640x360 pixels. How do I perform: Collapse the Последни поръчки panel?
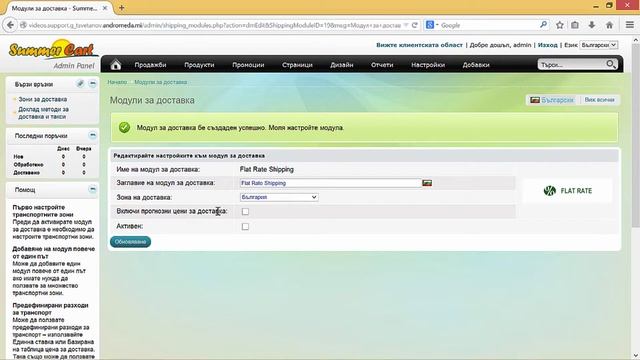coord(93,135)
